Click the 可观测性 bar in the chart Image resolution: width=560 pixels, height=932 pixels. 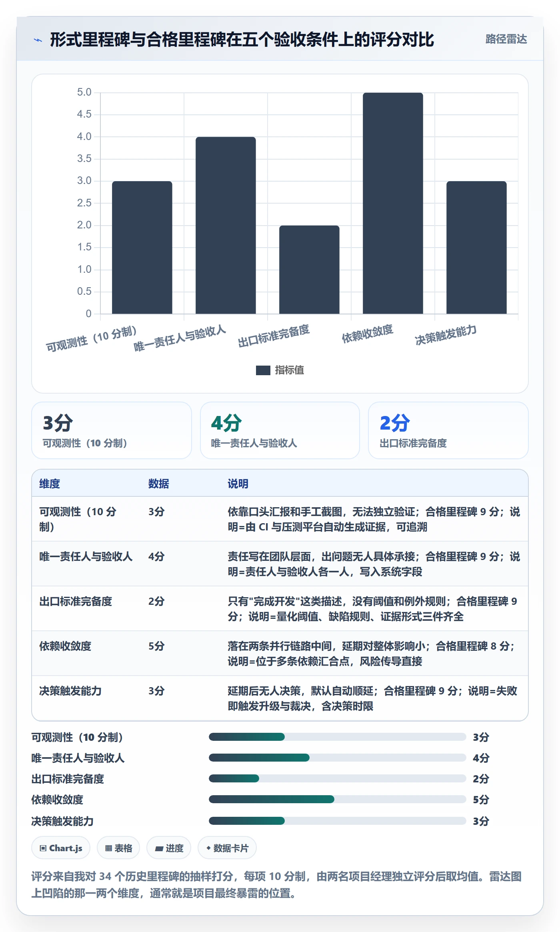click(142, 248)
